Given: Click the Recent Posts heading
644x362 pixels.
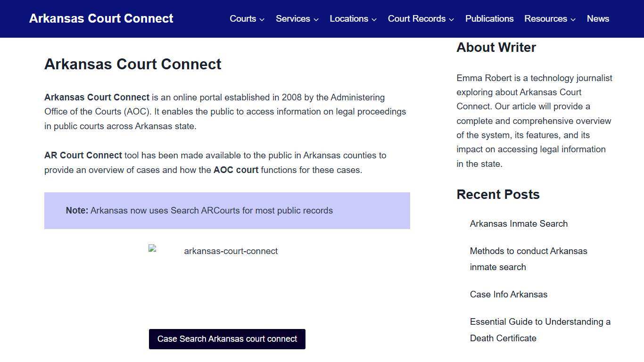Looking at the screenshot, I should click(x=498, y=194).
